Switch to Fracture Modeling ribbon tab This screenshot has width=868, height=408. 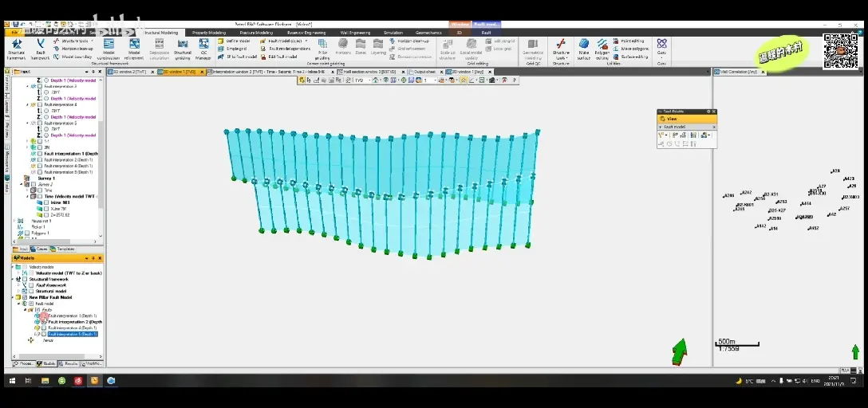(258, 33)
